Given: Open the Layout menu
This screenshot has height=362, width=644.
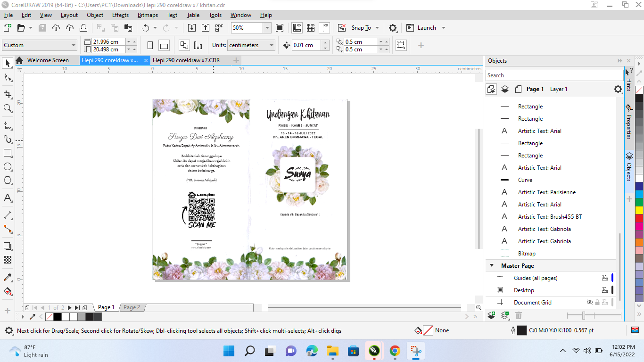Looking at the screenshot, I should click(x=69, y=15).
